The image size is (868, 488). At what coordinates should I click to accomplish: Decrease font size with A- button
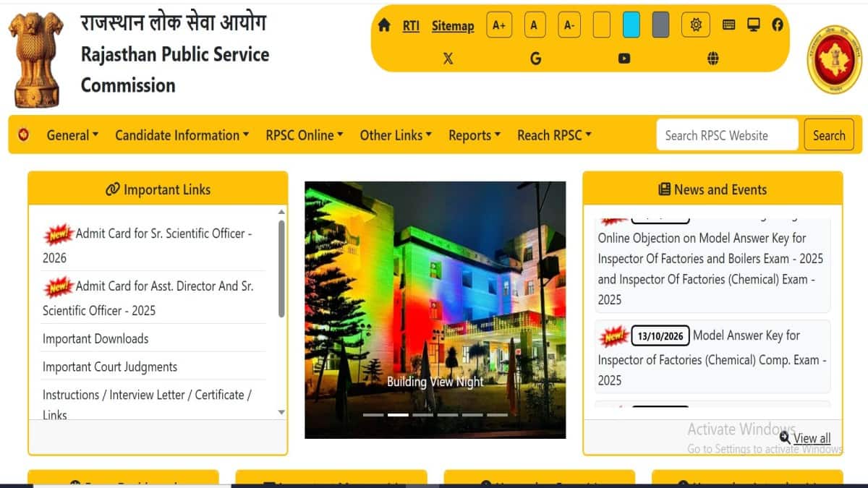569,25
